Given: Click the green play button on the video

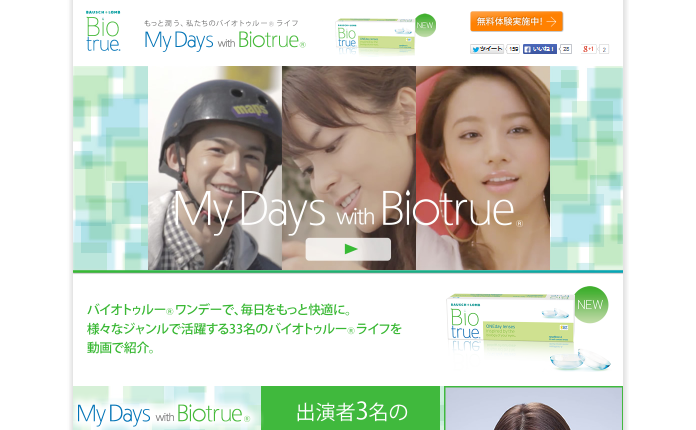Looking at the screenshot, I should tap(348, 249).
